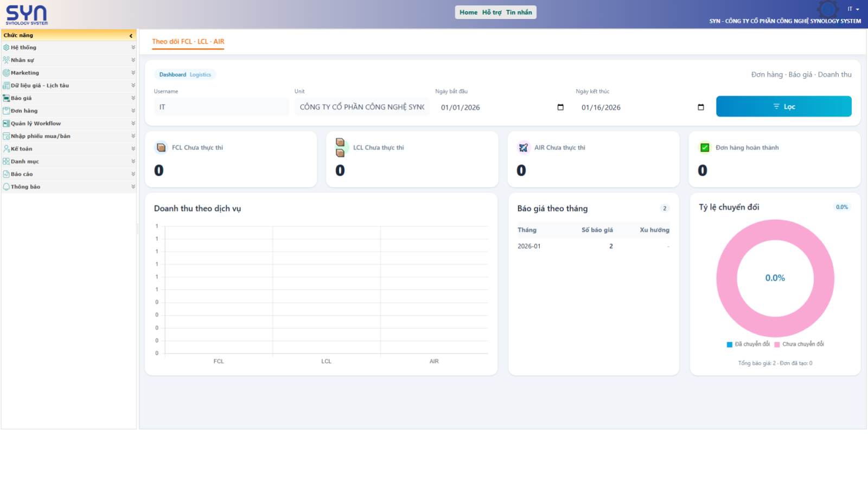Open the start date calendar picker
The height and width of the screenshot is (488, 868).
(560, 107)
